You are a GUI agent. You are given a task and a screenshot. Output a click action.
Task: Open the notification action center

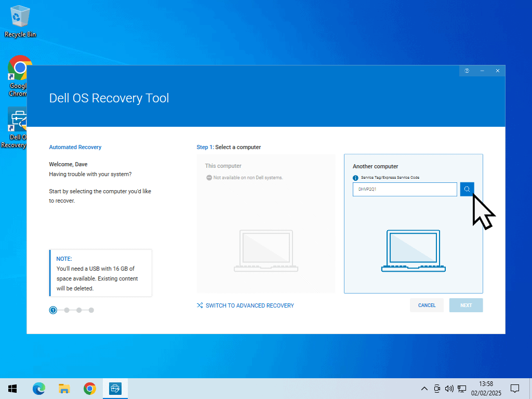pos(515,389)
